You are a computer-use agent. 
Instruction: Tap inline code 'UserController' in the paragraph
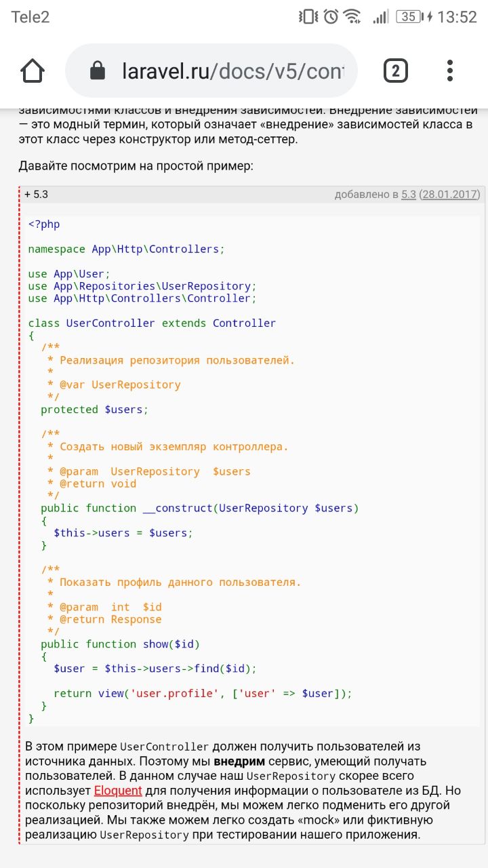[165, 747]
